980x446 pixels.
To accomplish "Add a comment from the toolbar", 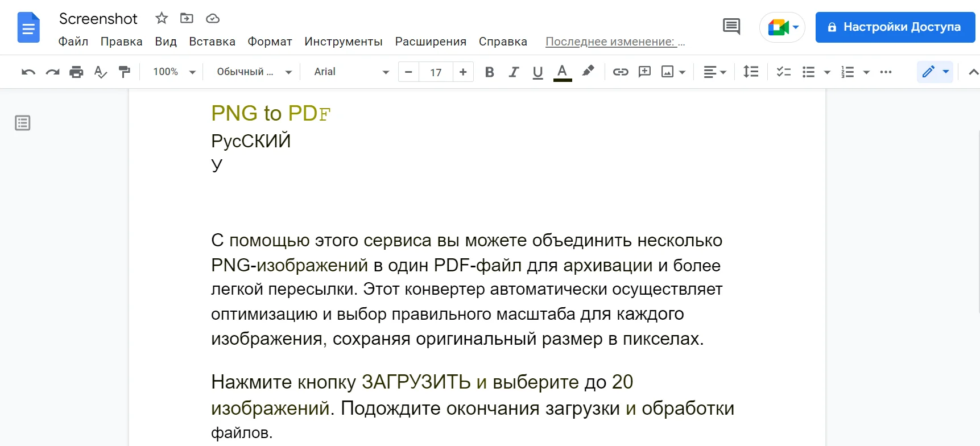I will 644,72.
